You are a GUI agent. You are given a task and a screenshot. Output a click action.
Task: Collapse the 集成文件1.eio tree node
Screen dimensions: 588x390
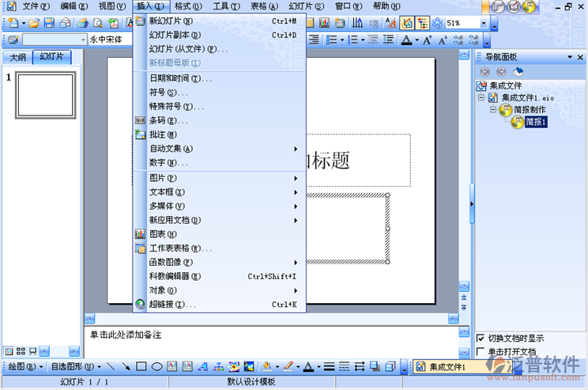pos(481,97)
